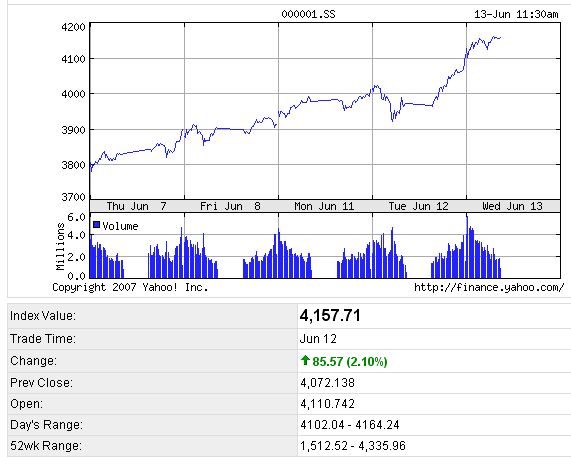Click the Index Value label
Screen dimensions: 571x469
pyautogui.click(x=43, y=316)
